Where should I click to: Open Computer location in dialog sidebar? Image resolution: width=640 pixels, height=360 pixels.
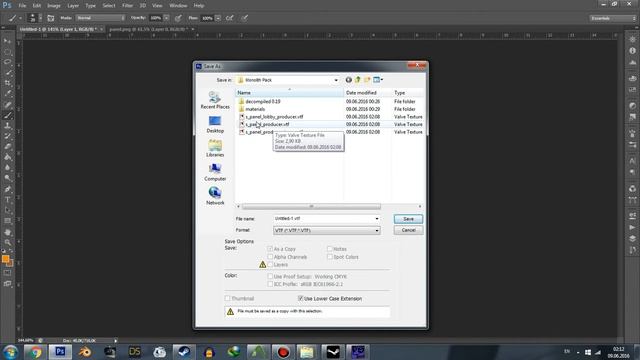click(215, 172)
